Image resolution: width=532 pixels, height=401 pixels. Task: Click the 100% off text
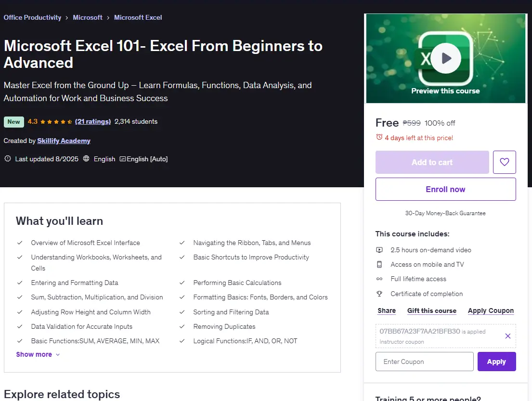pyautogui.click(x=440, y=123)
